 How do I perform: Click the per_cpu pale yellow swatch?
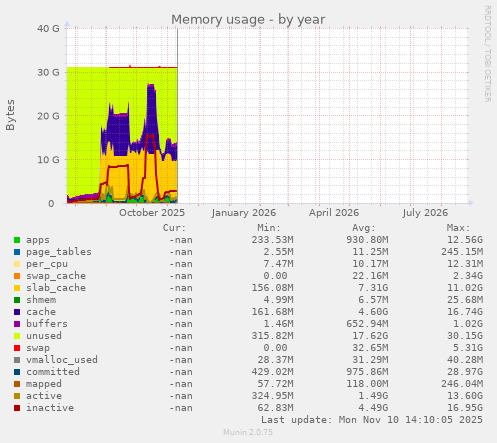tap(17, 264)
